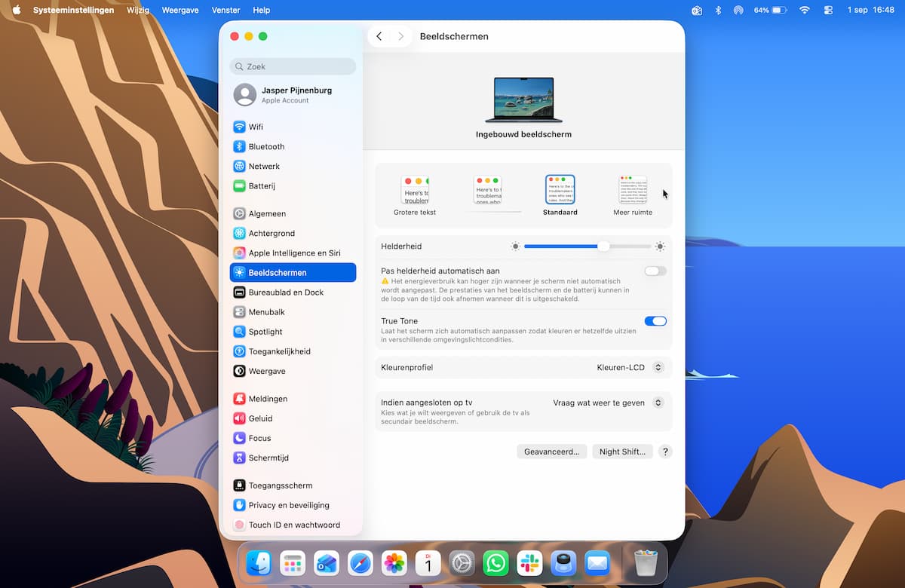Go forward with the right chevron button
The width and height of the screenshot is (905, 588).
point(401,36)
